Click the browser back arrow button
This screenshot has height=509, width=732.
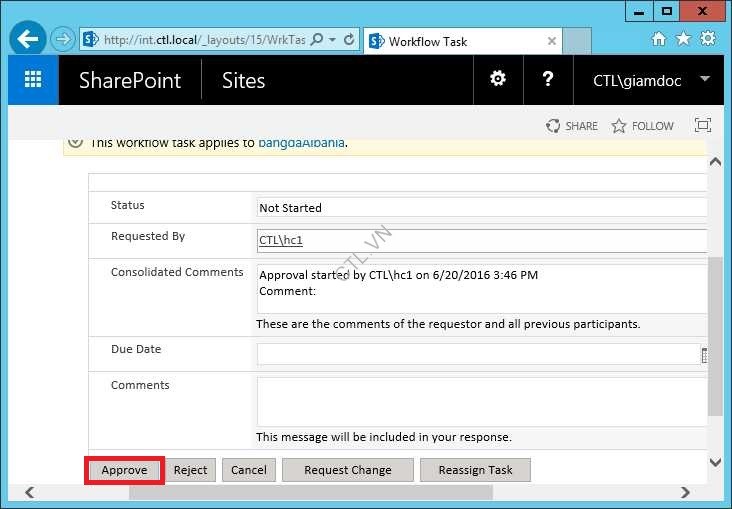click(28, 40)
